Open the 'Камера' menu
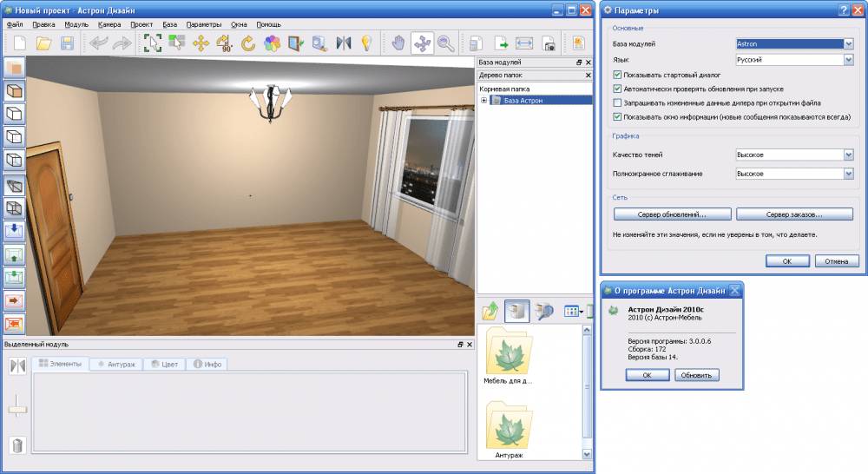 click(x=109, y=24)
